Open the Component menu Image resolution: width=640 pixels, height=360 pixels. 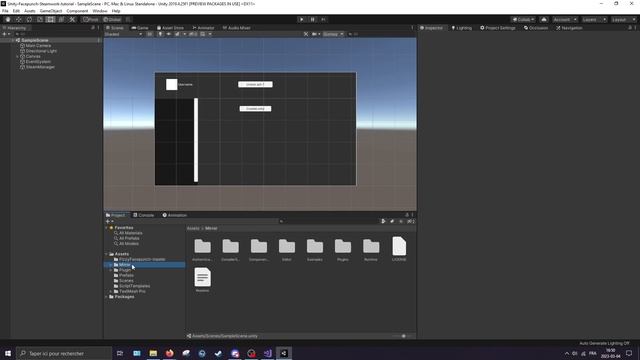[77, 11]
